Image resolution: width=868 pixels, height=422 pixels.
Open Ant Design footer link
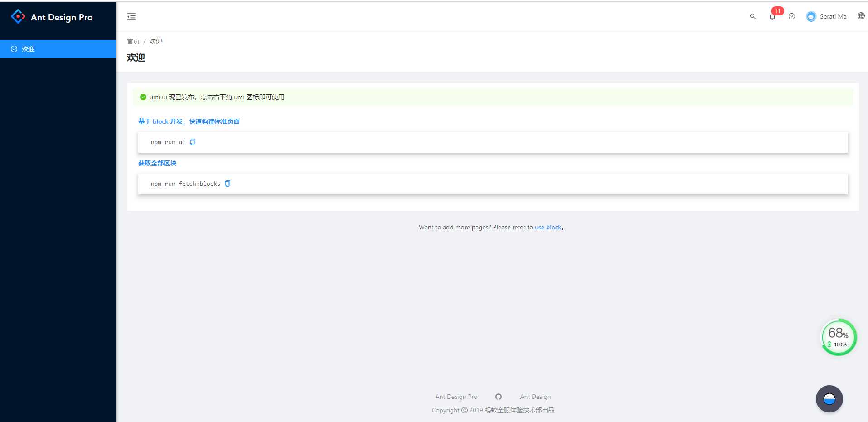point(535,397)
